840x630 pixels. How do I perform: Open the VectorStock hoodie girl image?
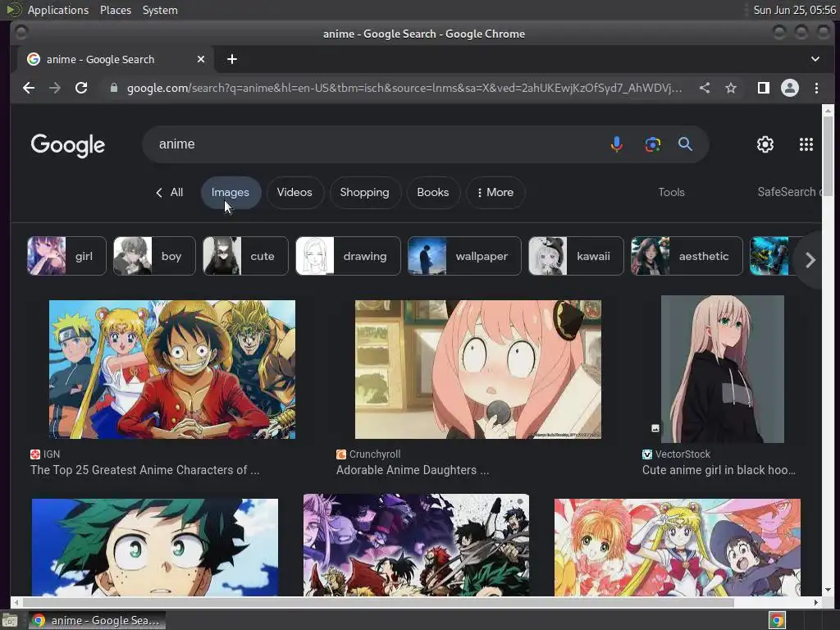click(722, 369)
